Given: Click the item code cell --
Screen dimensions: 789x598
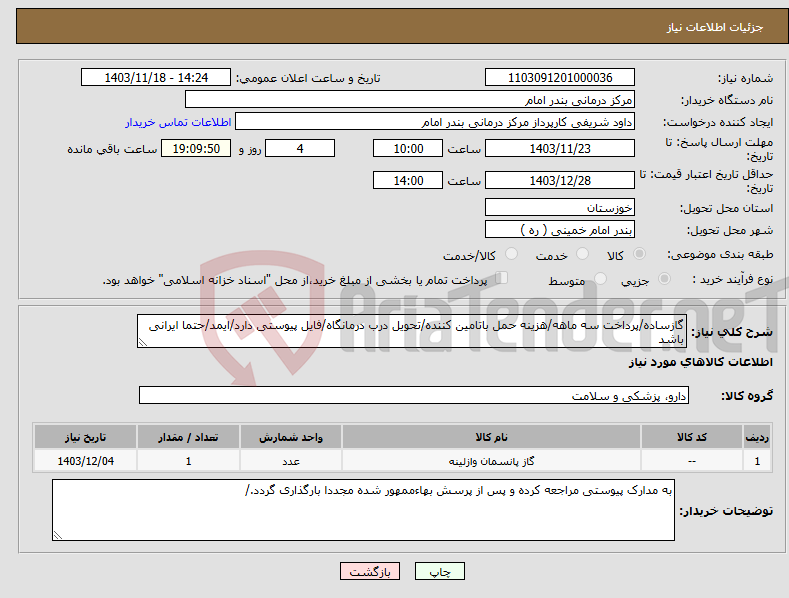Looking at the screenshot, I should click(691, 461).
